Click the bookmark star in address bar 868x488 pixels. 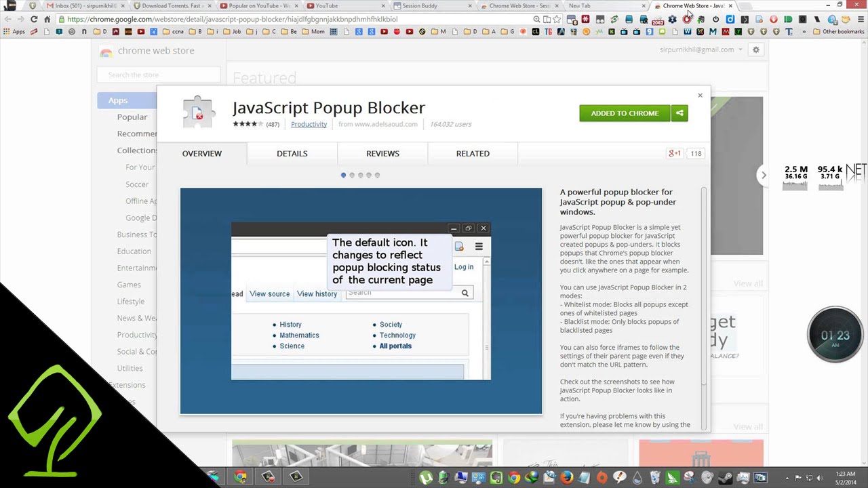[557, 19]
